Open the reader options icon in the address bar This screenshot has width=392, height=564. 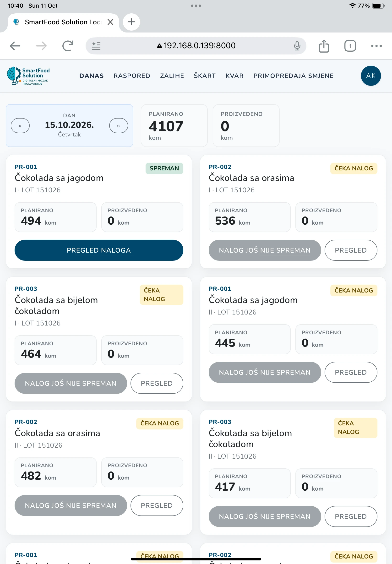tap(96, 46)
